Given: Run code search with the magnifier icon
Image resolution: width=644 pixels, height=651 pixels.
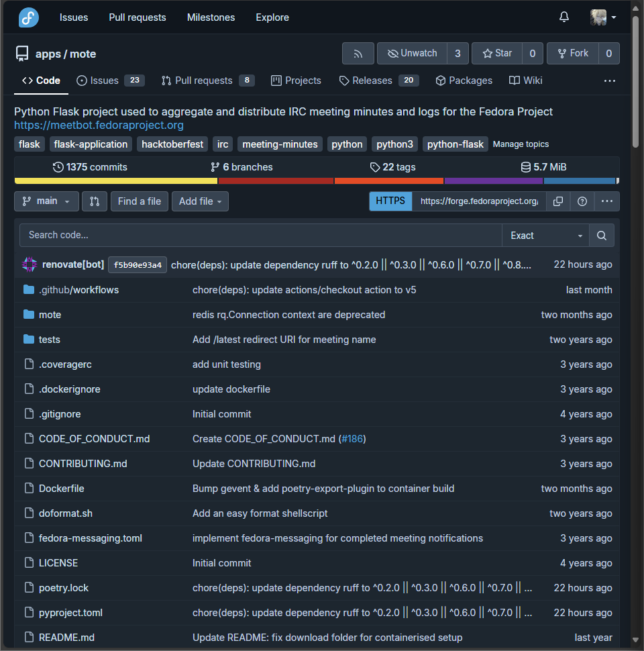Looking at the screenshot, I should tap(601, 235).
